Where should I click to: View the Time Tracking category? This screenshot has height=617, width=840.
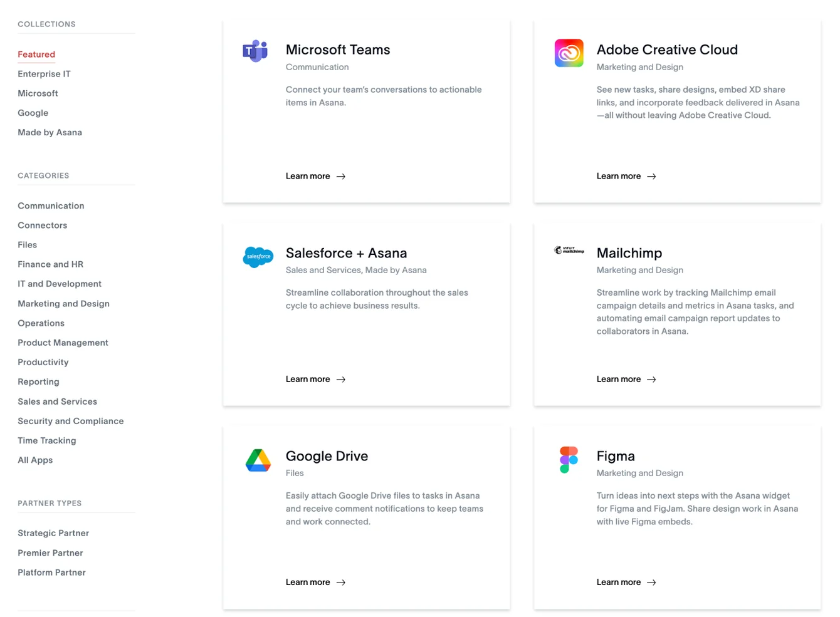point(46,440)
